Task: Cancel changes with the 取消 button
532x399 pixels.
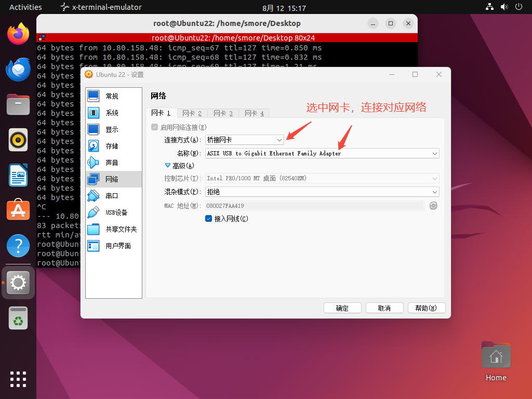Action: point(384,308)
